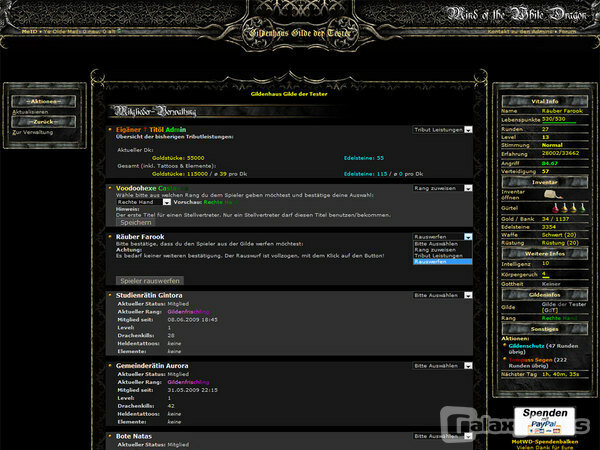Image resolution: width=600 pixels, height=450 pixels.
Task: Click the Sonstiges section header
Action: point(545,329)
